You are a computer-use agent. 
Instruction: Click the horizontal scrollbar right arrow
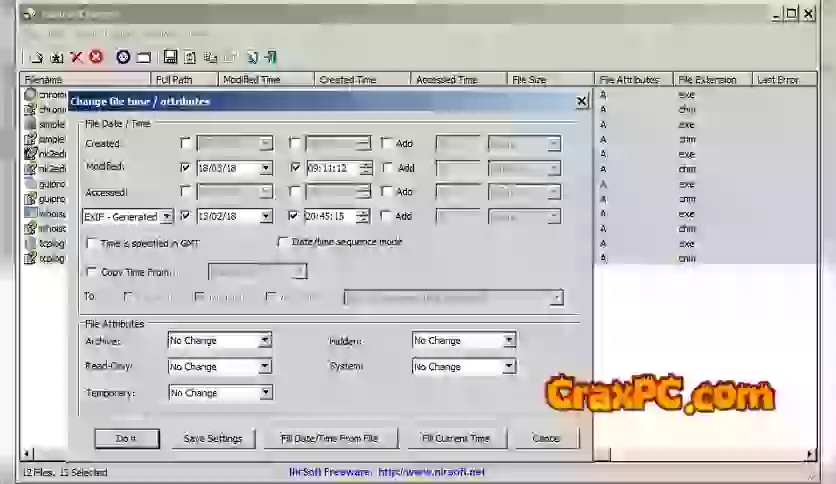810,454
